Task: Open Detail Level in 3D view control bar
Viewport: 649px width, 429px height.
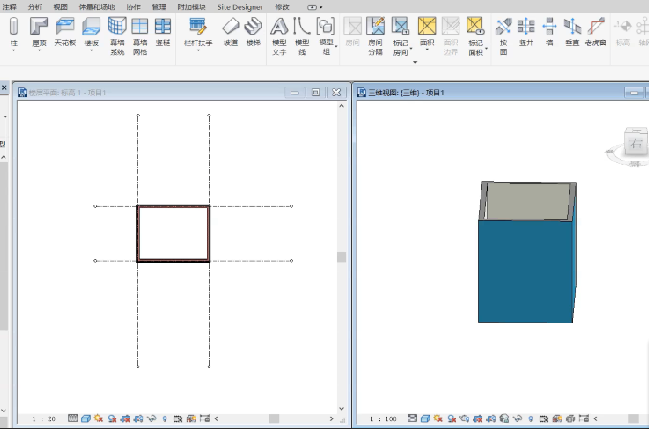Action: click(x=412, y=418)
